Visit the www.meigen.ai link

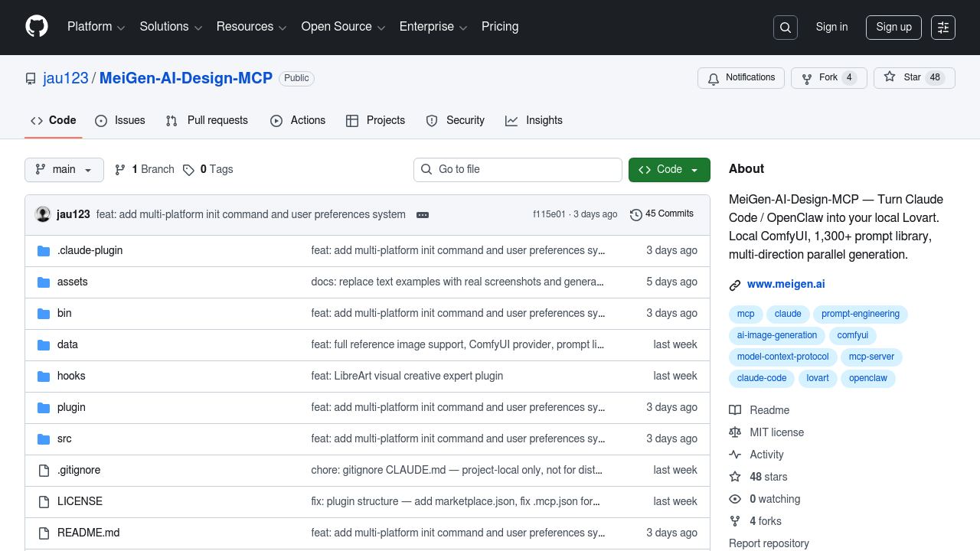(x=786, y=284)
